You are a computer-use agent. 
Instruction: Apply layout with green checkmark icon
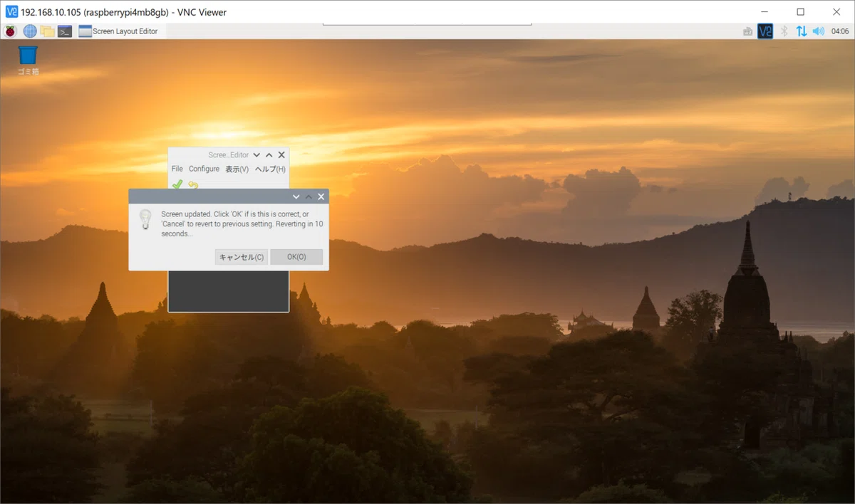point(177,184)
